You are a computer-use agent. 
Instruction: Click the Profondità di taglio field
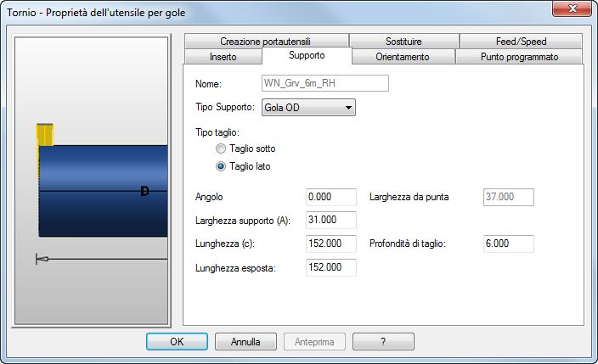click(x=508, y=244)
